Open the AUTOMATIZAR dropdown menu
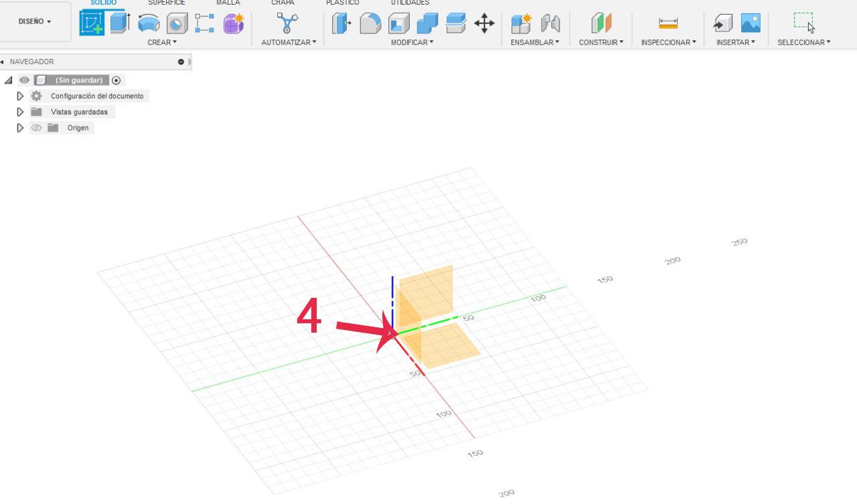The height and width of the screenshot is (504, 857). point(289,42)
